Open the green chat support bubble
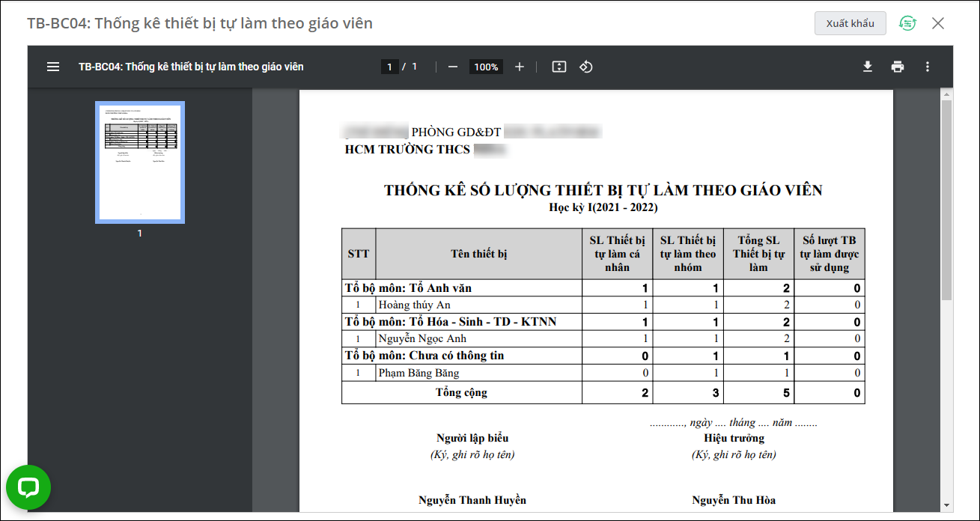The height and width of the screenshot is (521, 980). point(28,487)
